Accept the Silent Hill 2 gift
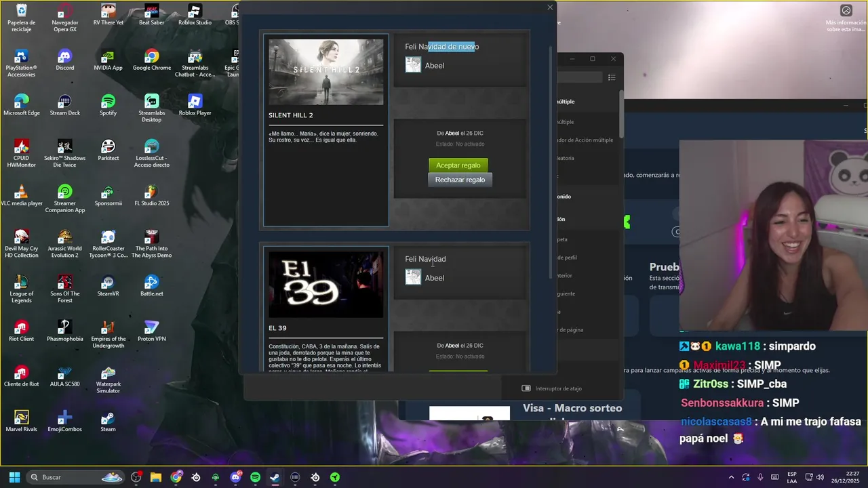This screenshot has width=868, height=488. click(458, 165)
